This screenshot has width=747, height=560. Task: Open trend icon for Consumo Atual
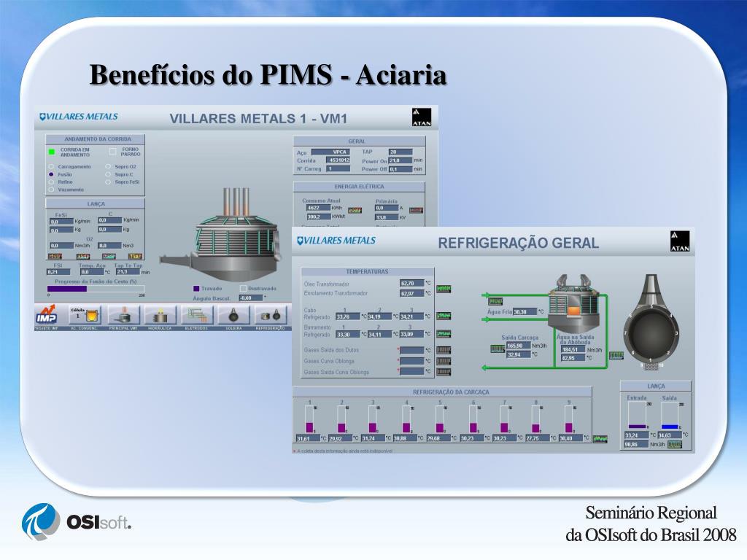point(355,210)
